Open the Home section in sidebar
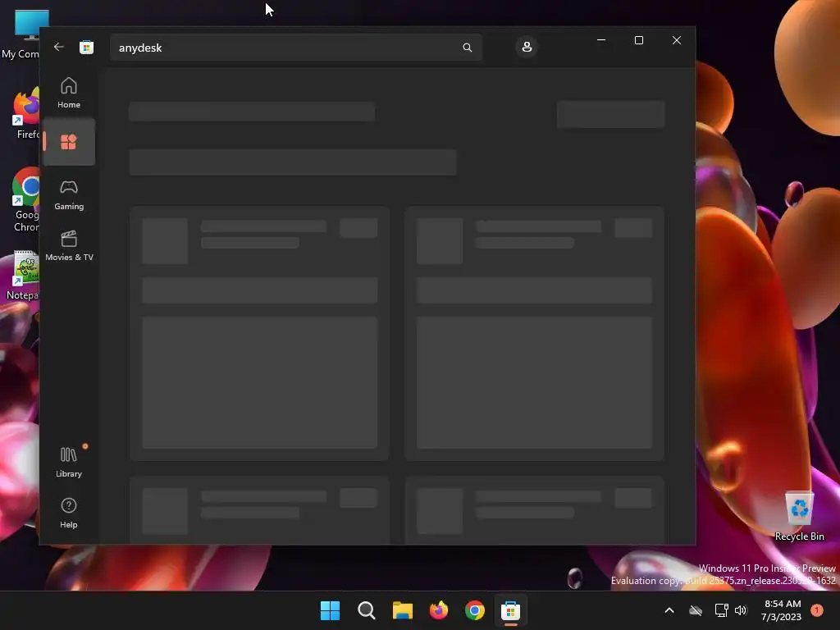Image resolution: width=840 pixels, height=630 pixels. [x=69, y=94]
